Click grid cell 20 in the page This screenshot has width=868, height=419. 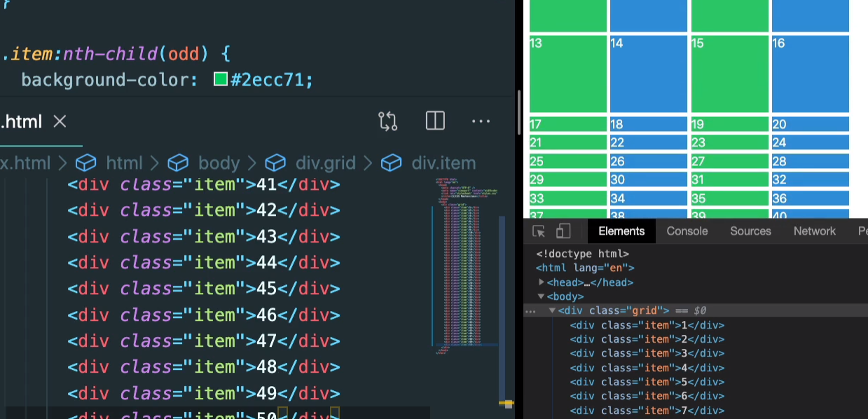(811, 125)
